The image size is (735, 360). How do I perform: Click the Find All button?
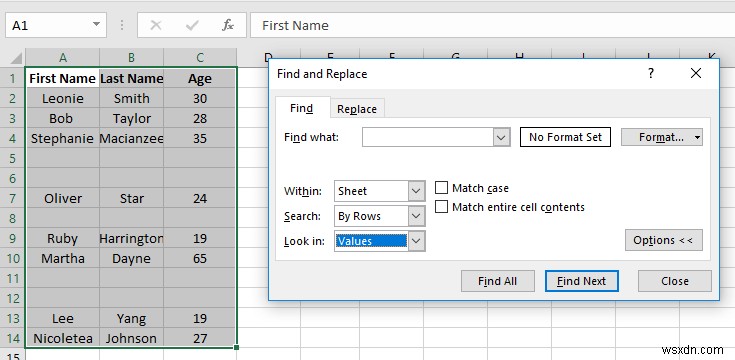click(x=497, y=281)
